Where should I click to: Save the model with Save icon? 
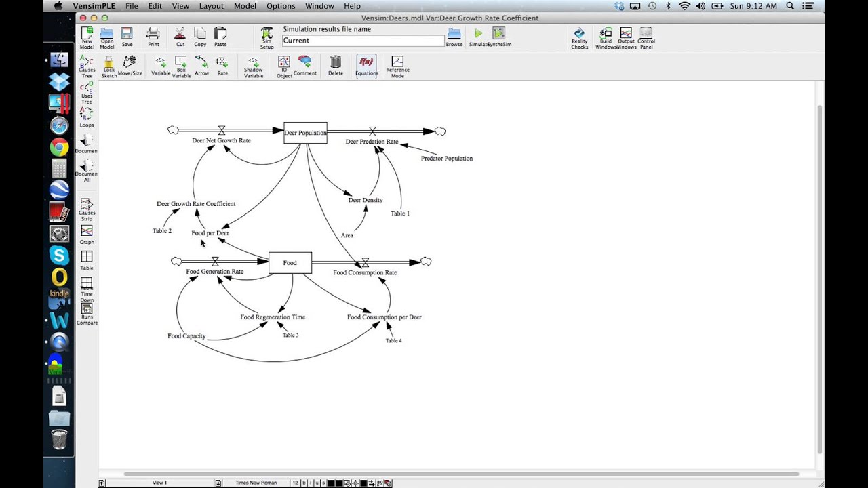[127, 37]
